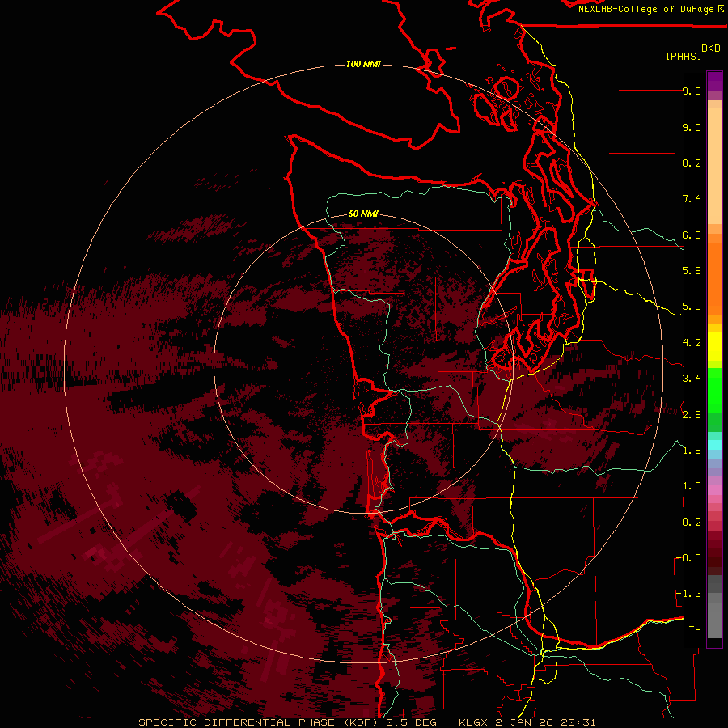Screen dimensions: 728x728
Task: Click the 9.8 legend value
Action: tap(692, 91)
